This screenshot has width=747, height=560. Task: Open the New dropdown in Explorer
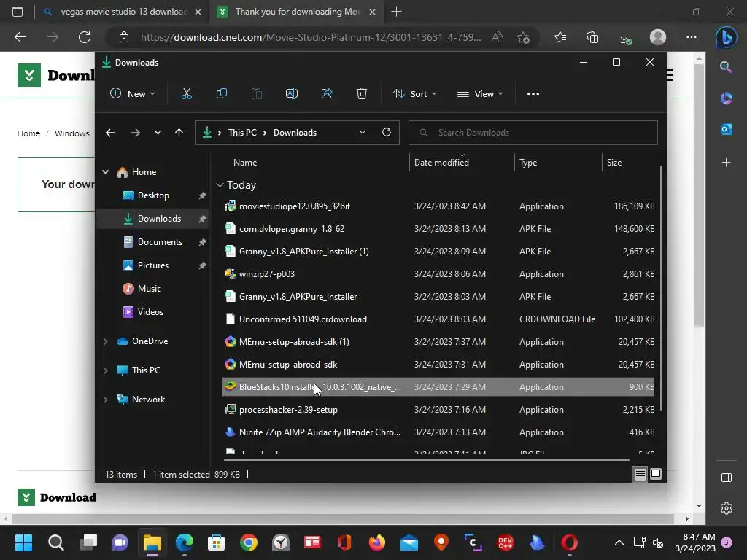pos(133,94)
